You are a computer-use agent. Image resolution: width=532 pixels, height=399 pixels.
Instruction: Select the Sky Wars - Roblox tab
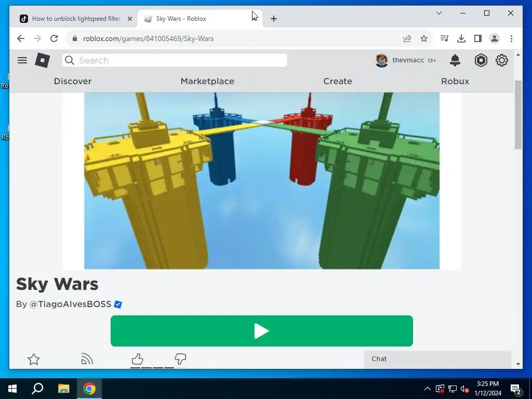coord(199,19)
